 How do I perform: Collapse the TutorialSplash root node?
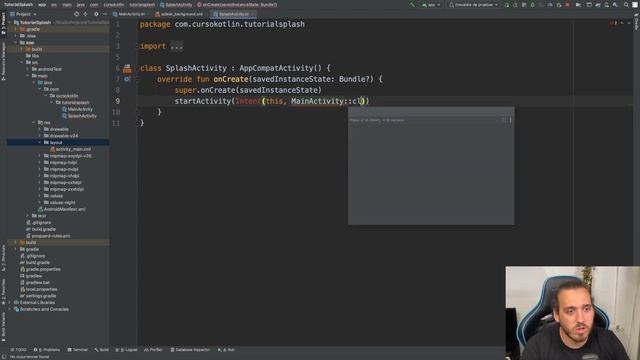(x=10, y=22)
